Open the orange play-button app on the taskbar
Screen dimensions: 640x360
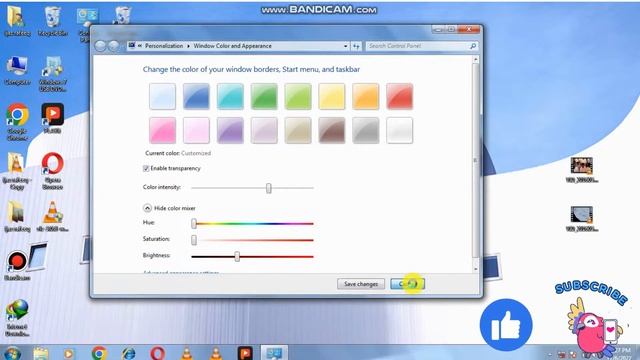[245, 353]
